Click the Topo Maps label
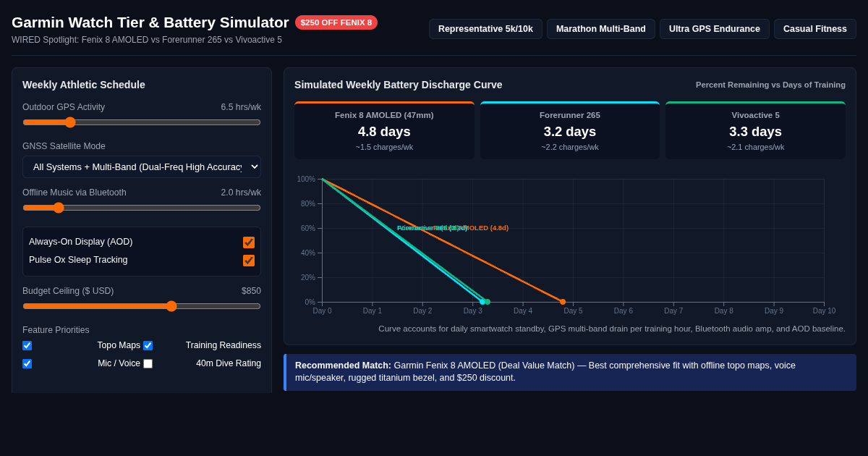 119,345
